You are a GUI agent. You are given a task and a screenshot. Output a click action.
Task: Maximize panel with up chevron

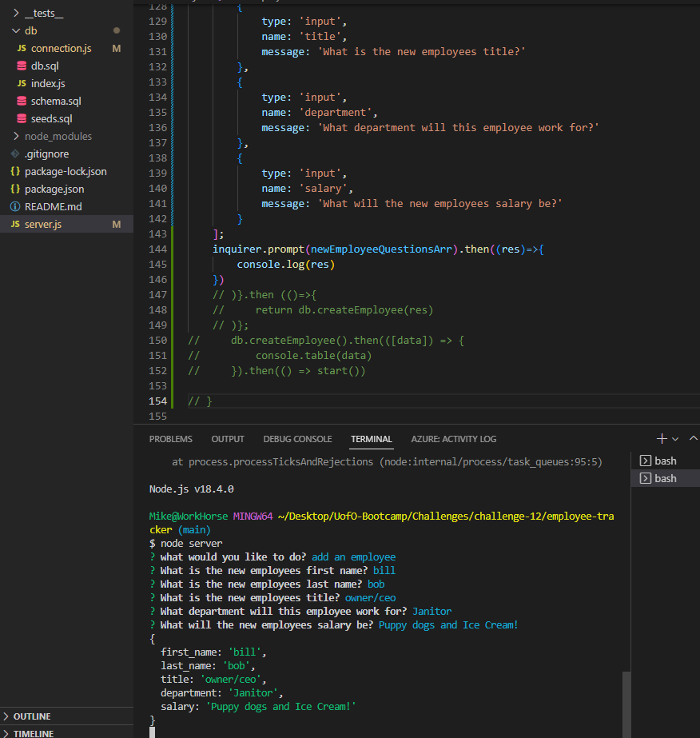[x=693, y=438]
